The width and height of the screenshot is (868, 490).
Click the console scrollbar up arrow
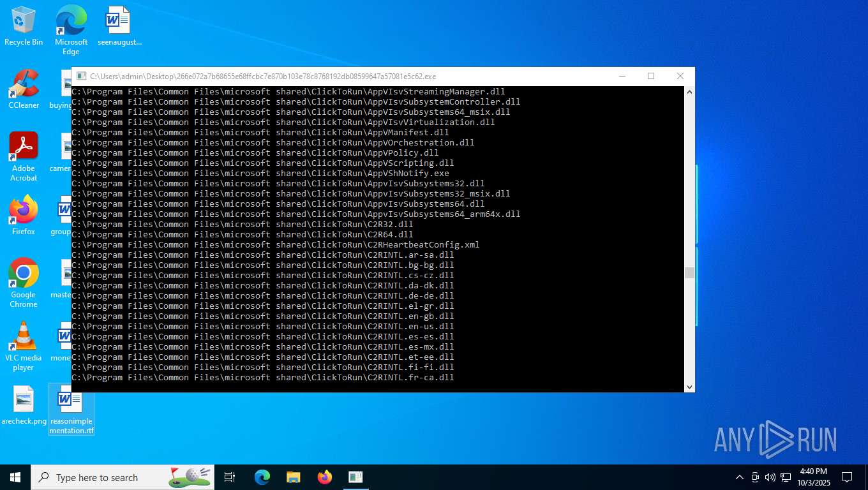coord(689,92)
